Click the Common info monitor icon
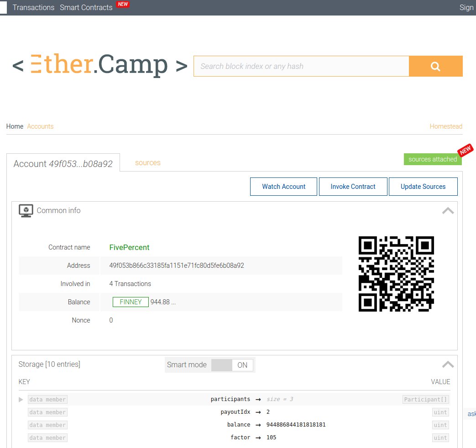 point(26,211)
